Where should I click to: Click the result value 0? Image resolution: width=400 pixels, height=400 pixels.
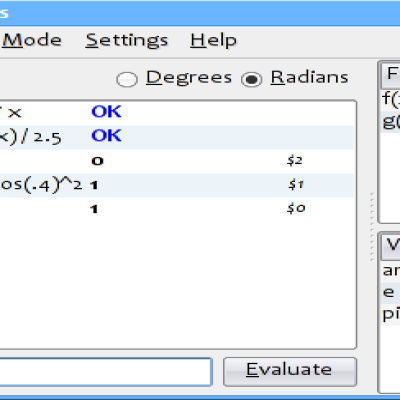click(97, 161)
